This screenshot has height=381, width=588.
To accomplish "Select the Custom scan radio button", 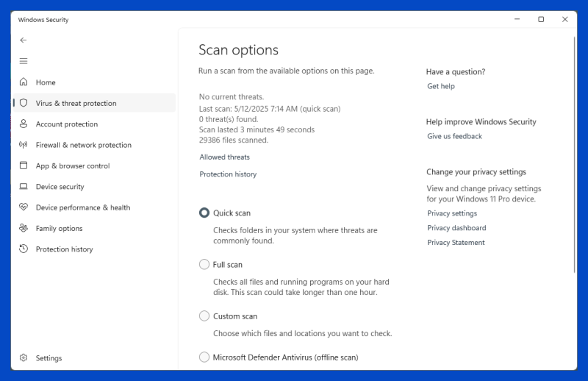I will click(204, 316).
